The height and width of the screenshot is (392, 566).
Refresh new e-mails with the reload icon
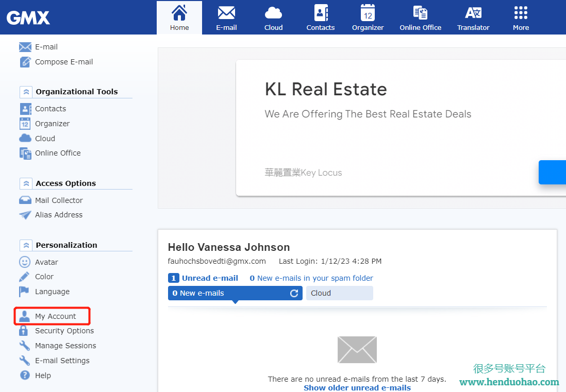pos(294,293)
